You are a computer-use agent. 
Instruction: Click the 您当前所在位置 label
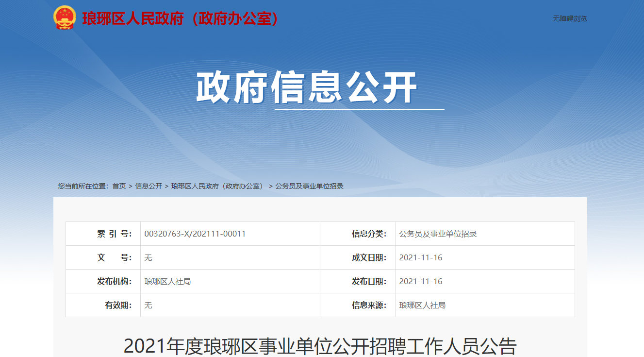(x=83, y=186)
